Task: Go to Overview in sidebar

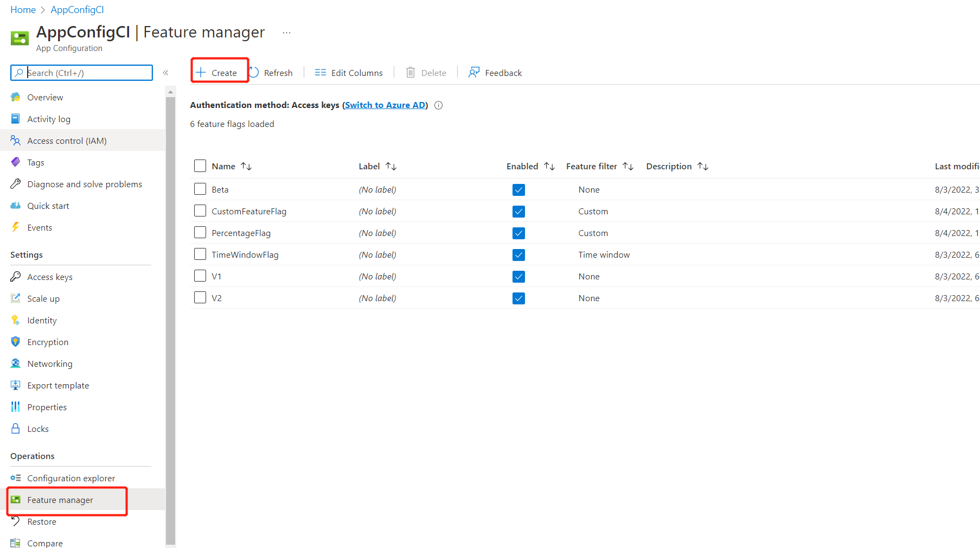Action: 45,98
